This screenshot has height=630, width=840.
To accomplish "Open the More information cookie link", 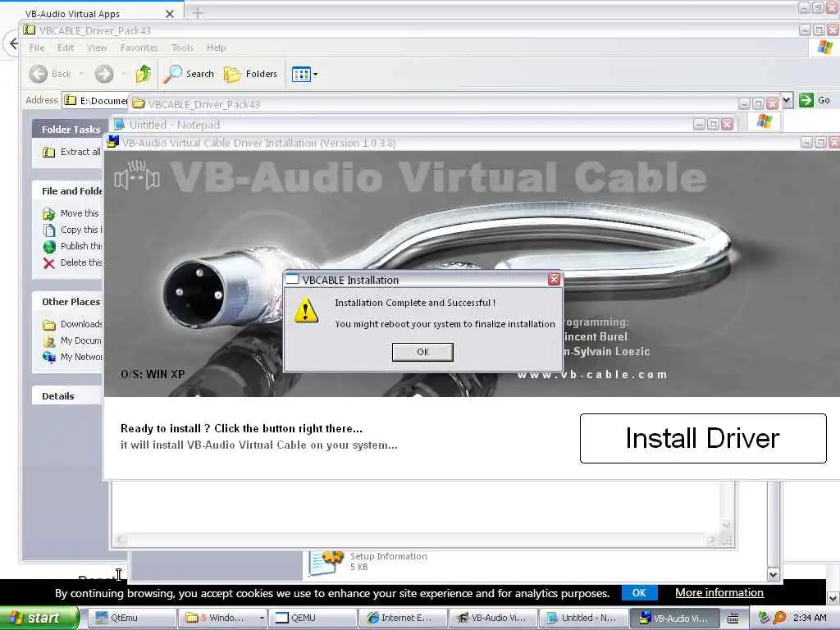I will click(x=719, y=592).
